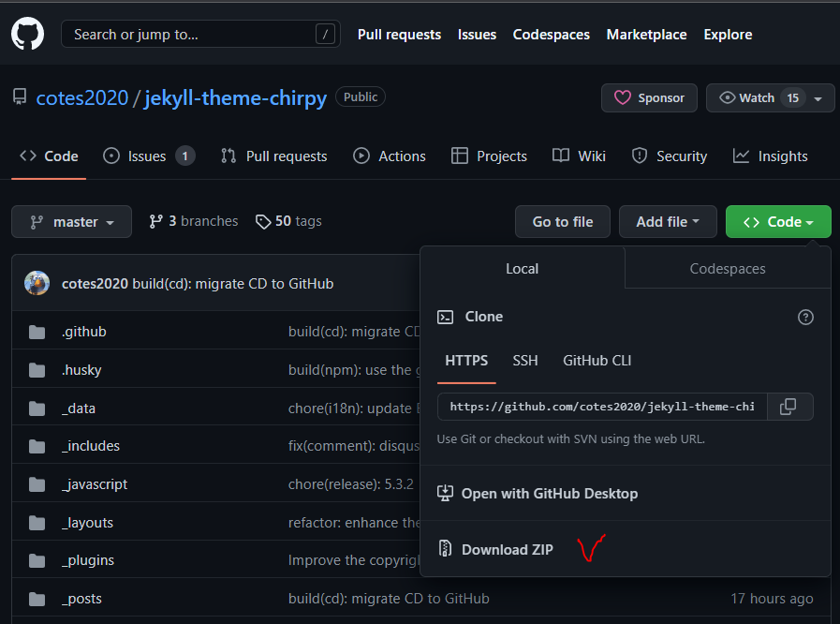Open the _includes folder
This screenshot has width=840, height=624.
coord(91,446)
